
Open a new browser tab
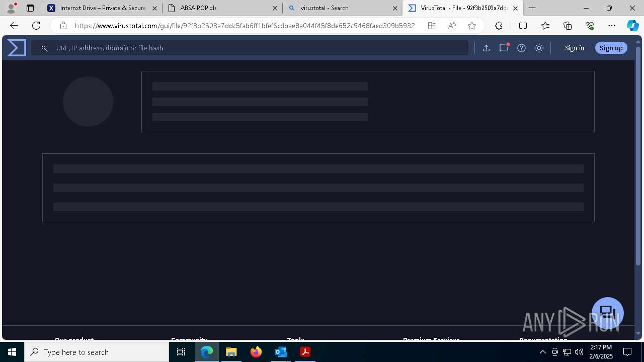pyautogui.click(x=532, y=8)
